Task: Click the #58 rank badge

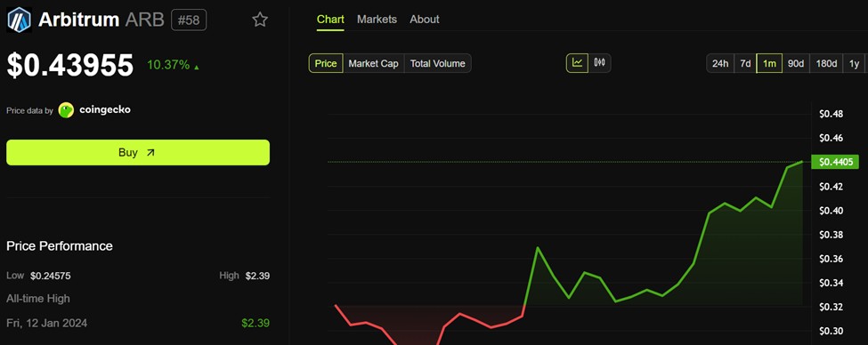Action: click(189, 20)
